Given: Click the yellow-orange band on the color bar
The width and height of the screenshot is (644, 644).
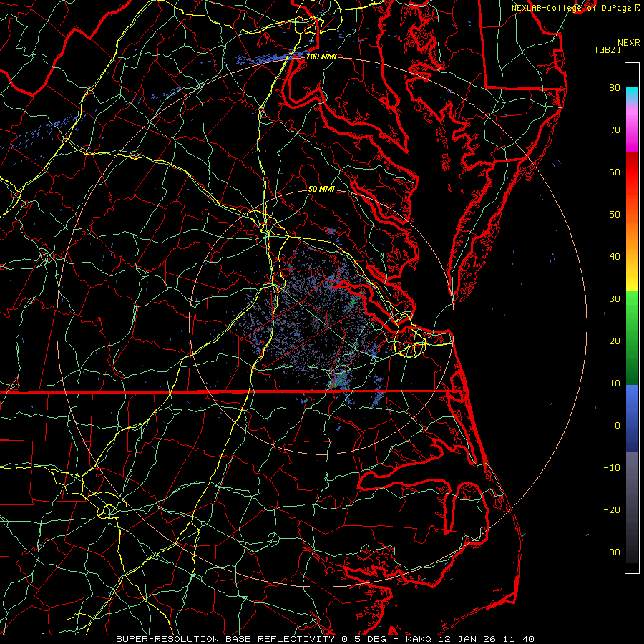Looking at the screenshot, I should [x=632, y=263].
